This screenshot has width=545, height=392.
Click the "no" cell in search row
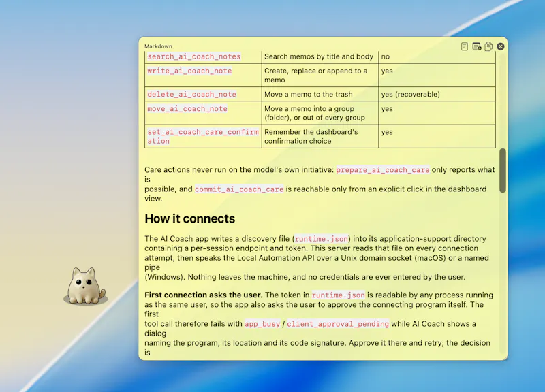click(x=437, y=56)
